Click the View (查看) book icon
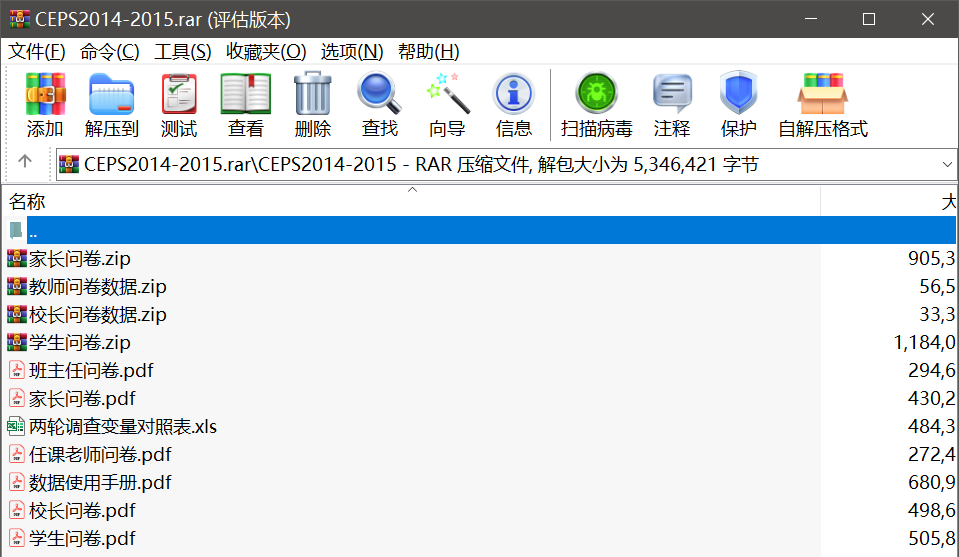This screenshot has height=557, width=959. click(x=245, y=94)
